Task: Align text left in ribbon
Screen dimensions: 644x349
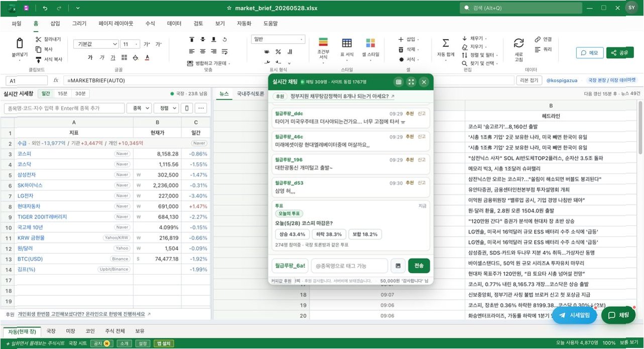Action: (x=192, y=51)
